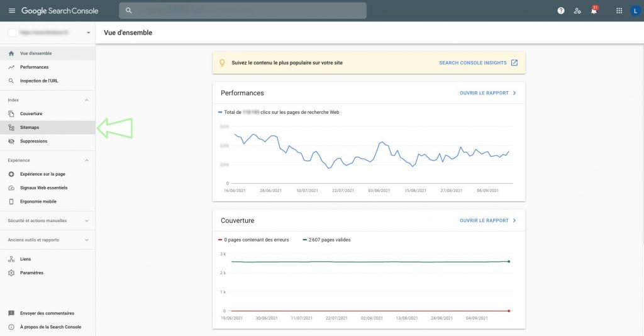Expand Sécurité et actions manuelles section

87,221
